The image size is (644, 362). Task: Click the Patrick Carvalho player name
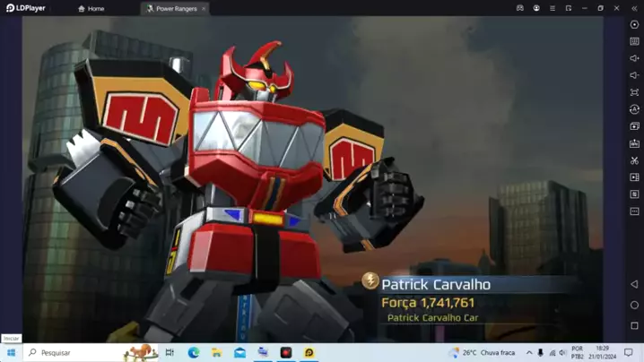[436, 284]
